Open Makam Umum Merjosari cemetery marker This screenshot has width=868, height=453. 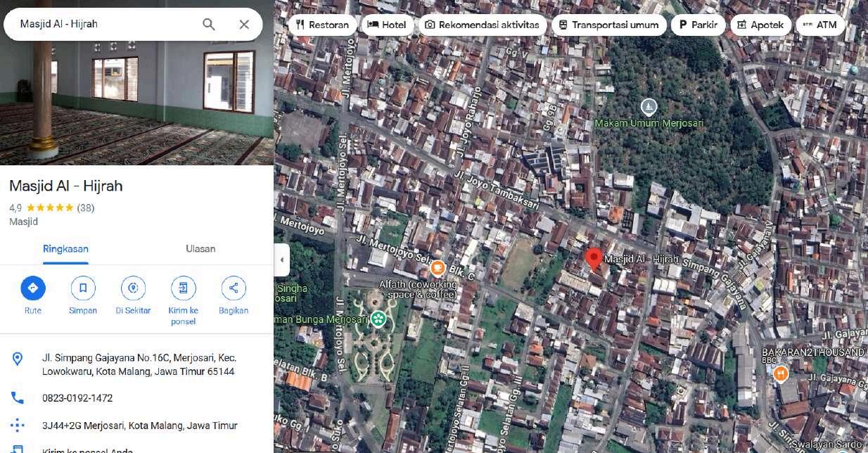pyautogui.click(x=649, y=107)
